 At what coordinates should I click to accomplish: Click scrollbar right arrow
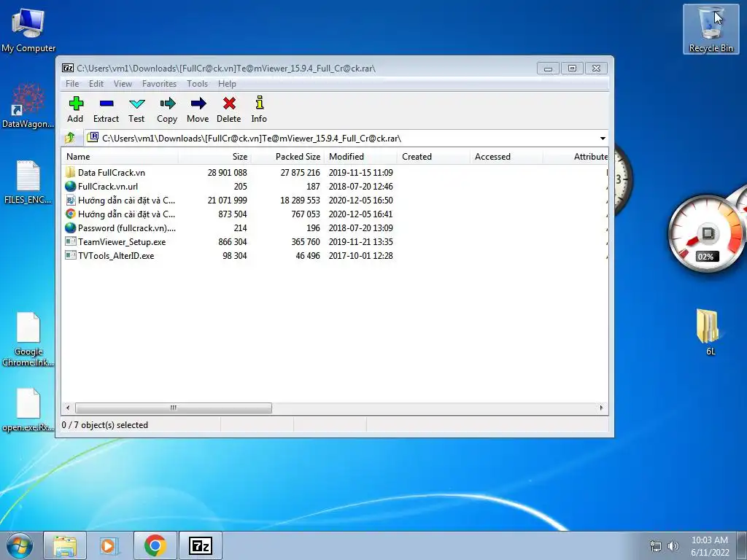point(601,408)
